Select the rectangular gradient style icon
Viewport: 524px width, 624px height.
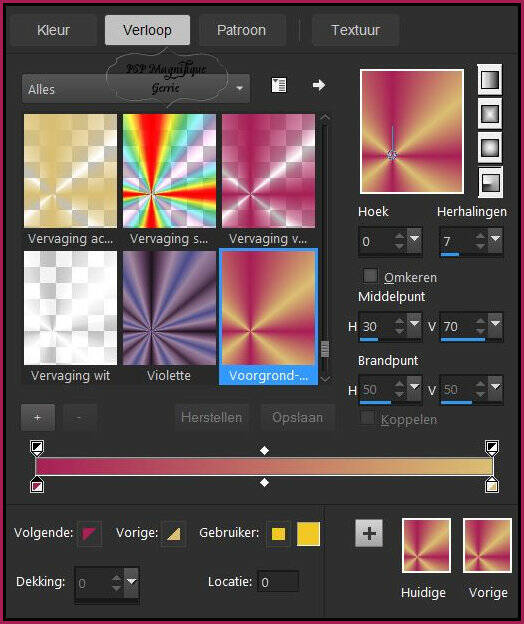[x=489, y=114]
